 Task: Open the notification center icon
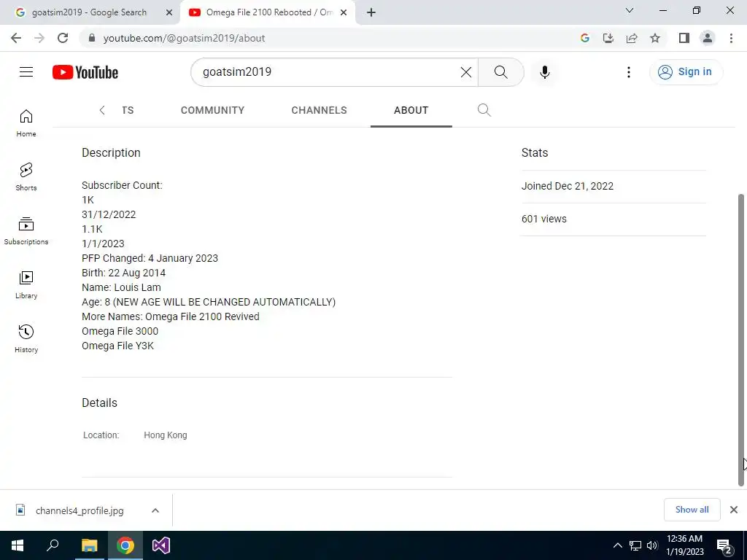pyautogui.click(x=724, y=545)
